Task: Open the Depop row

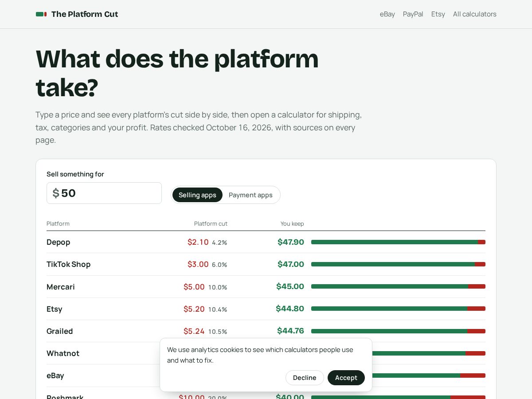Action: point(266,242)
